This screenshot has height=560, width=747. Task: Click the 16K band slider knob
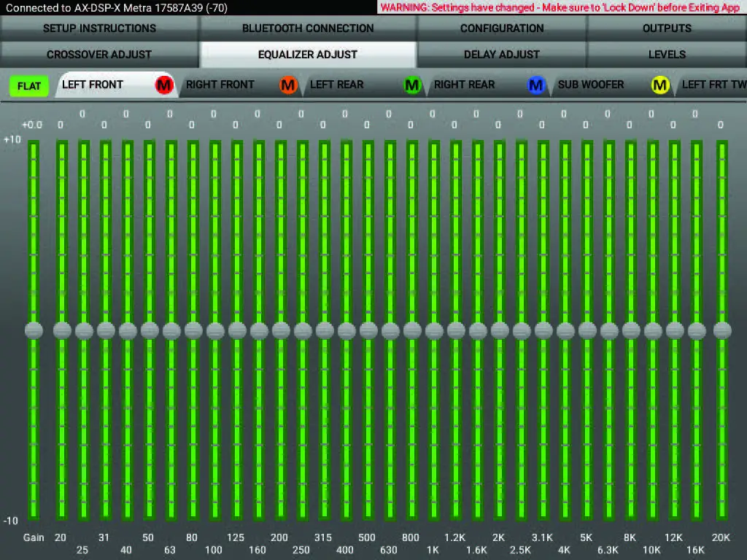(697, 330)
